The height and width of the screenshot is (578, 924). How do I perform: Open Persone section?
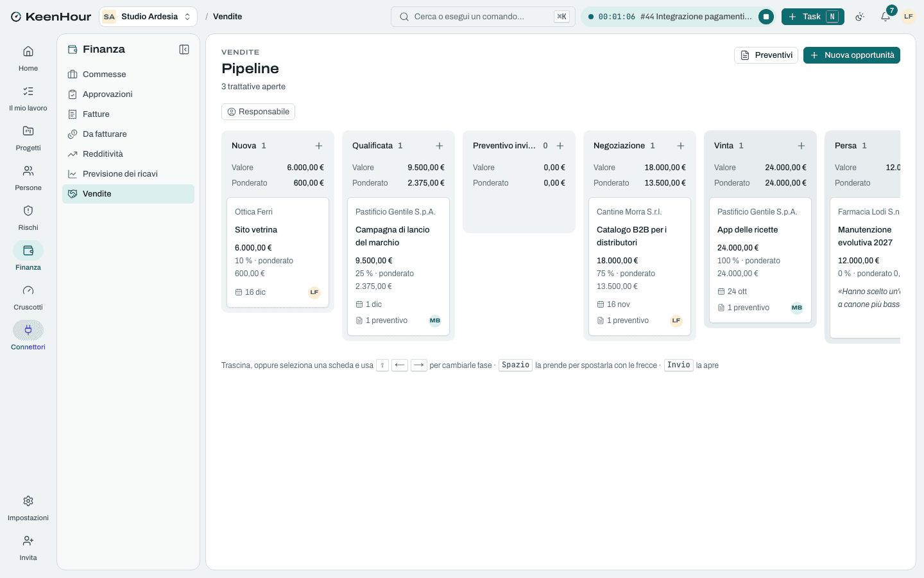click(x=28, y=177)
